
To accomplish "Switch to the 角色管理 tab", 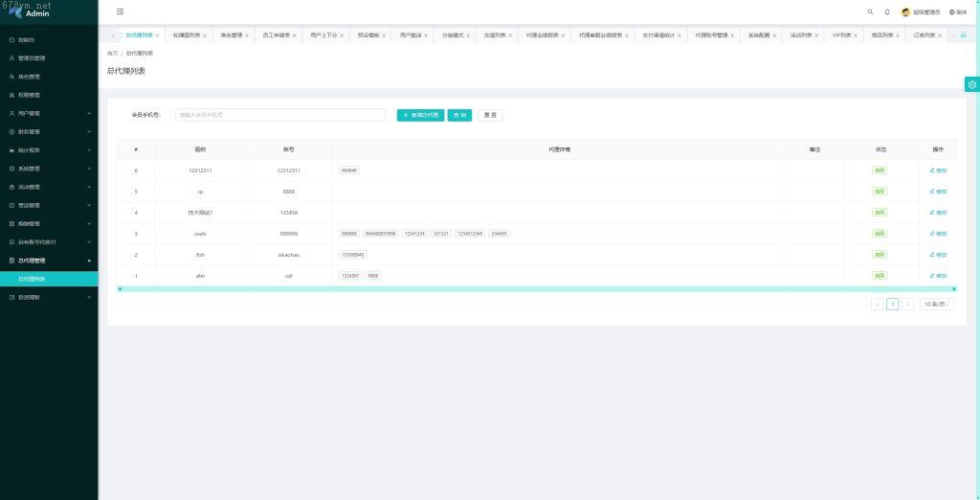I will (231, 35).
